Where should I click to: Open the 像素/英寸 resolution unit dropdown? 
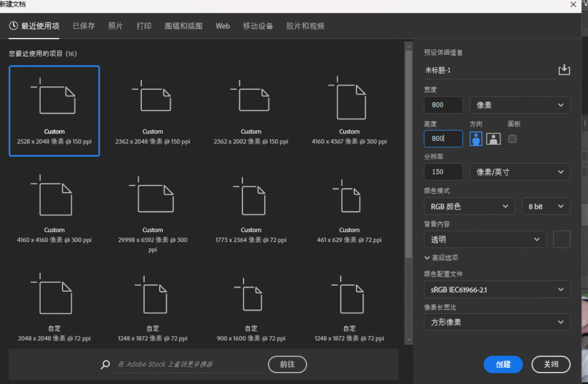click(520, 172)
